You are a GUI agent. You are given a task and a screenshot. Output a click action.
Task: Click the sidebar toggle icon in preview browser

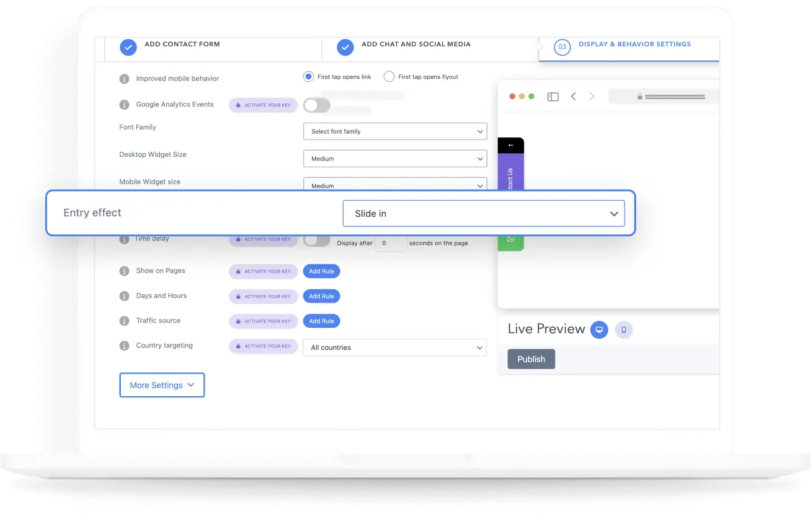pyautogui.click(x=553, y=96)
